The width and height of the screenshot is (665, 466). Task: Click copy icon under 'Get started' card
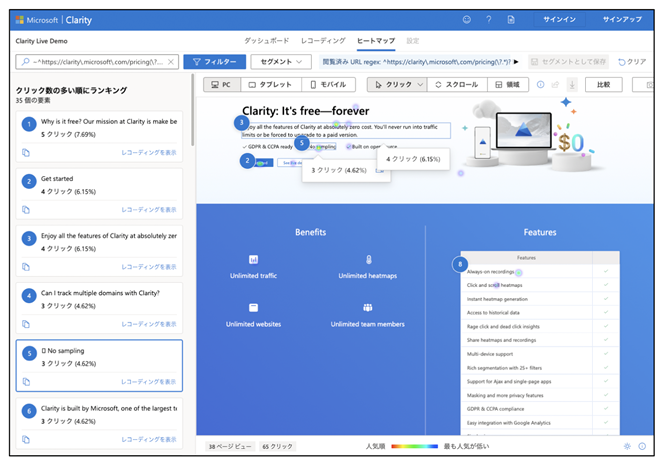pyautogui.click(x=26, y=210)
